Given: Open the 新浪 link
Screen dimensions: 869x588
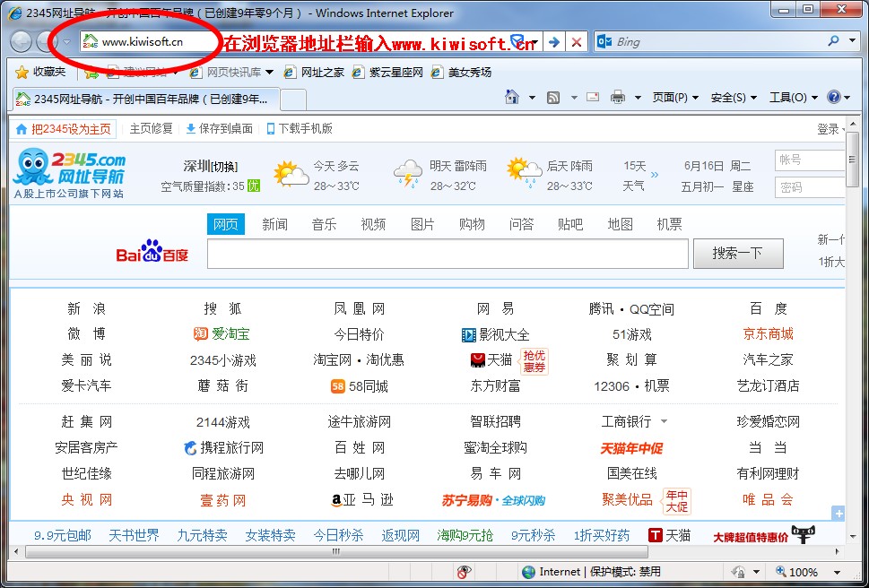Looking at the screenshot, I should point(86,308).
